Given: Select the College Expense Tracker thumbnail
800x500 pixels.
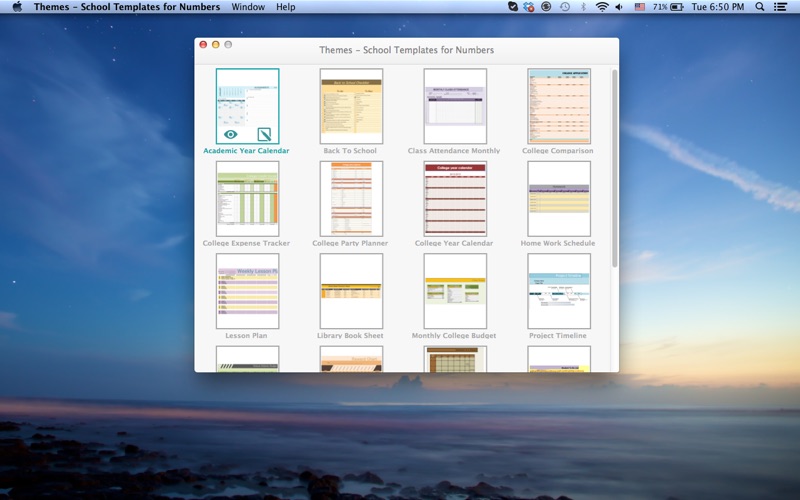Looking at the screenshot, I should [x=247, y=198].
